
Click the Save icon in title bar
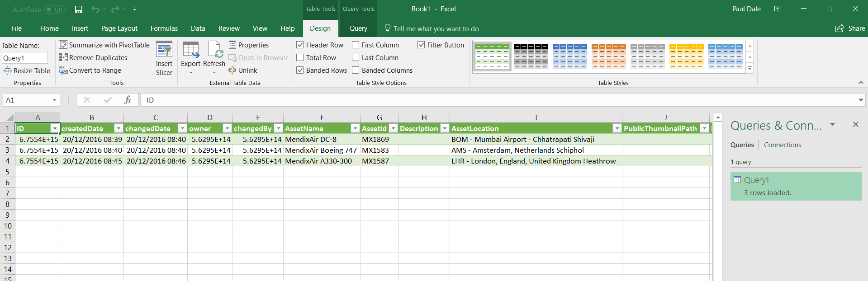pyautogui.click(x=79, y=9)
